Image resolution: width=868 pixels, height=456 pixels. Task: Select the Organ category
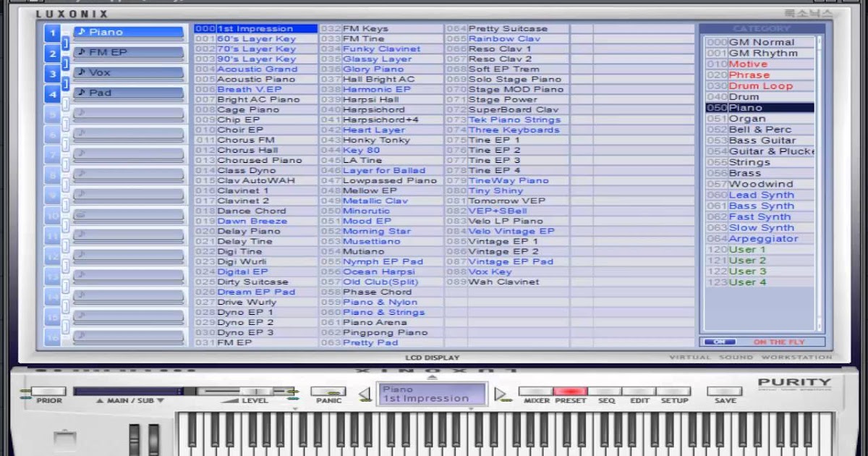759,119
